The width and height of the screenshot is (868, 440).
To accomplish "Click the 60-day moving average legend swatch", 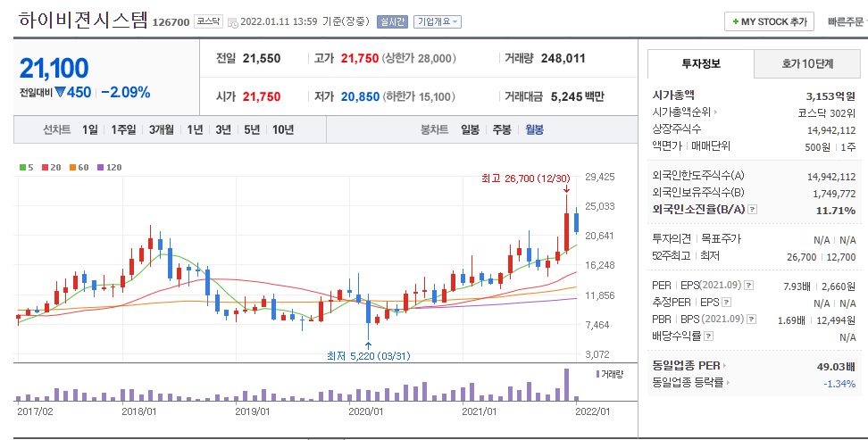I will [x=72, y=167].
